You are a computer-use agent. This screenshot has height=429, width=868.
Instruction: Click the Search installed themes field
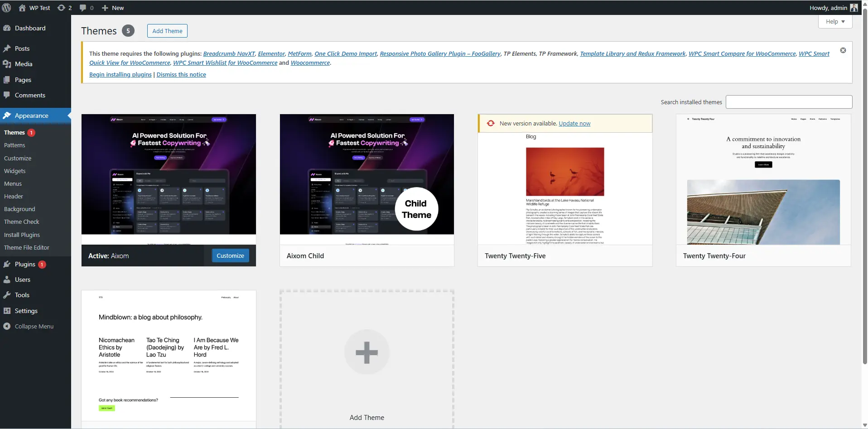pos(788,102)
